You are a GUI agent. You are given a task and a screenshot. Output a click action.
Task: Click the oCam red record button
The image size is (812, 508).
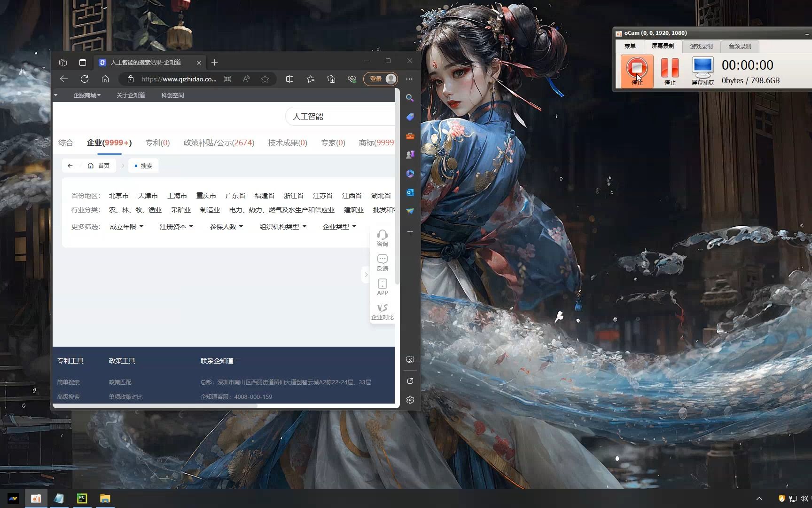coord(637,71)
